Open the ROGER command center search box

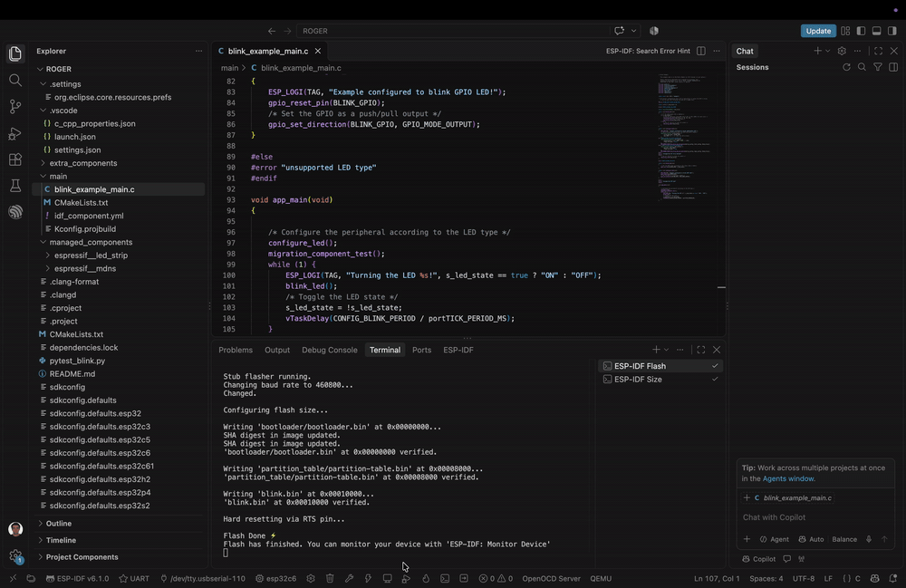coord(453,31)
